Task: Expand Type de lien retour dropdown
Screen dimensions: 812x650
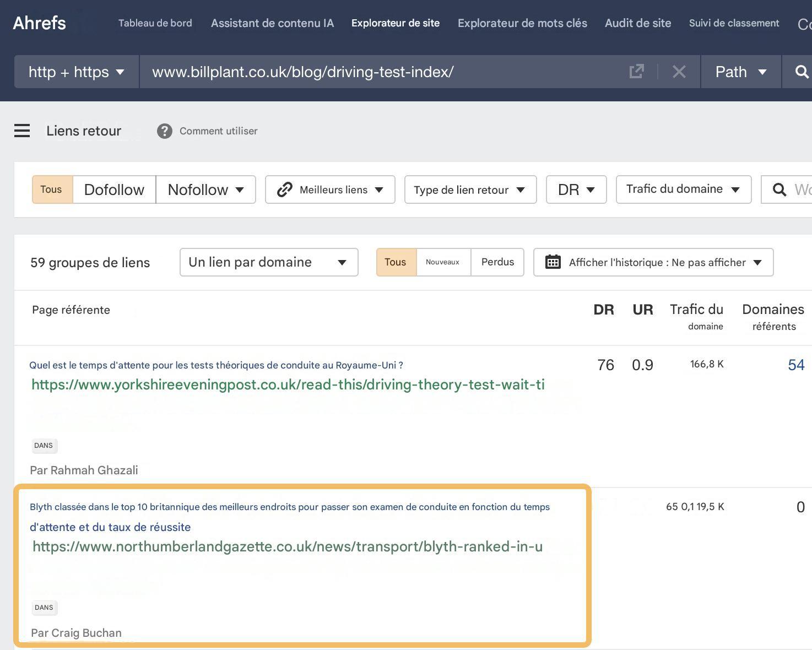Action: click(x=470, y=189)
